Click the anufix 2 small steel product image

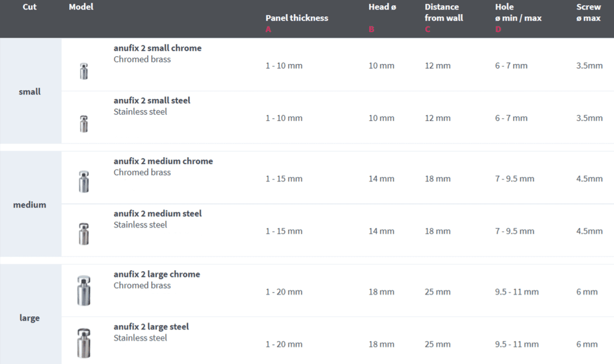(x=84, y=124)
